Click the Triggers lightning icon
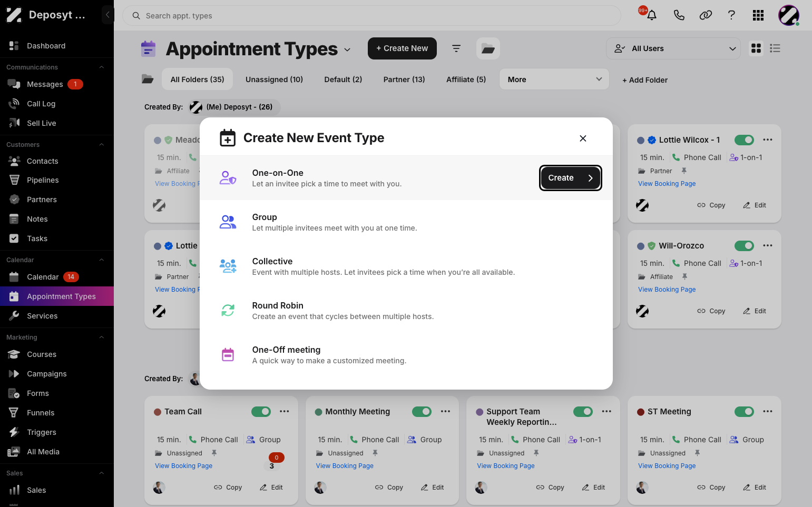This screenshot has height=507, width=812. (14, 432)
